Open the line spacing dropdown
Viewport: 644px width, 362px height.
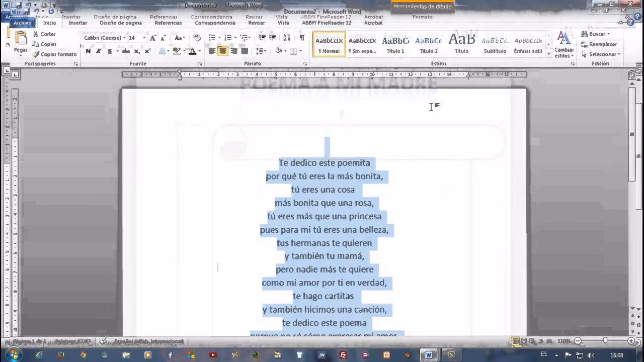[x=261, y=51]
